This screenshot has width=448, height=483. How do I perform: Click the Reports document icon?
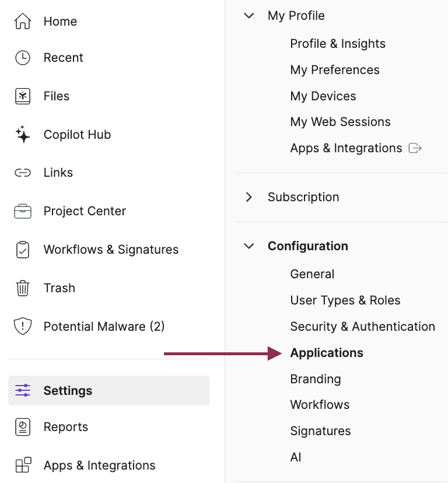pyautogui.click(x=22, y=426)
